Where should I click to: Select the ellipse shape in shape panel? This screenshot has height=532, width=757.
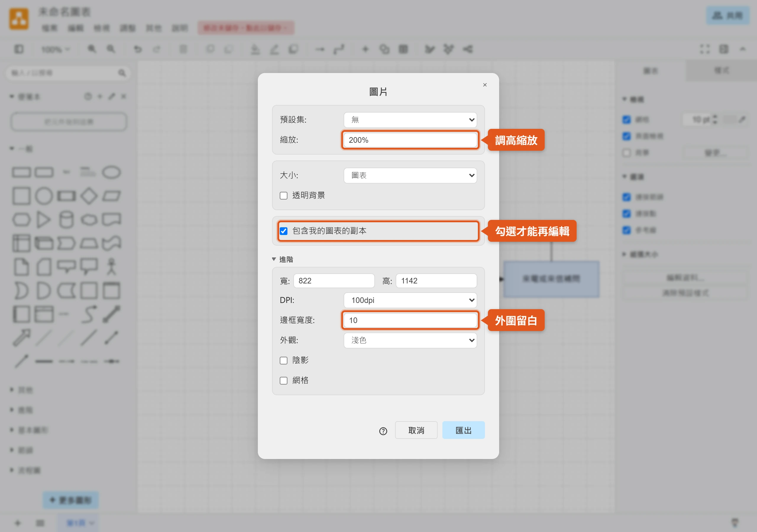[111, 172]
